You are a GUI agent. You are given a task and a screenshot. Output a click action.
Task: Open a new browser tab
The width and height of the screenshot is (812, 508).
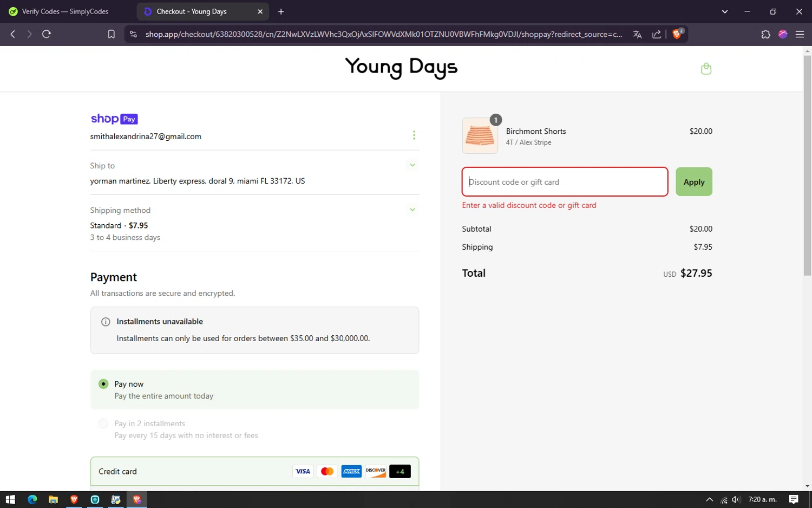pyautogui.click(x=281, y=11)
